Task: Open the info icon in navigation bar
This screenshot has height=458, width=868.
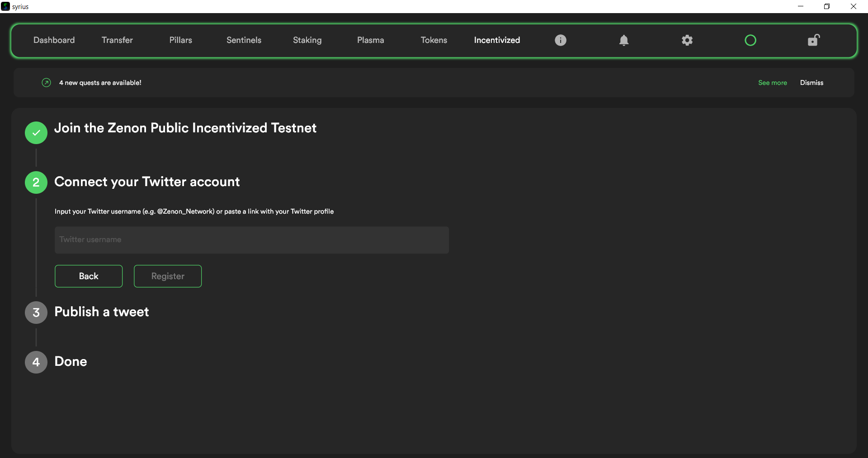Action: click(x=560, y=40)
